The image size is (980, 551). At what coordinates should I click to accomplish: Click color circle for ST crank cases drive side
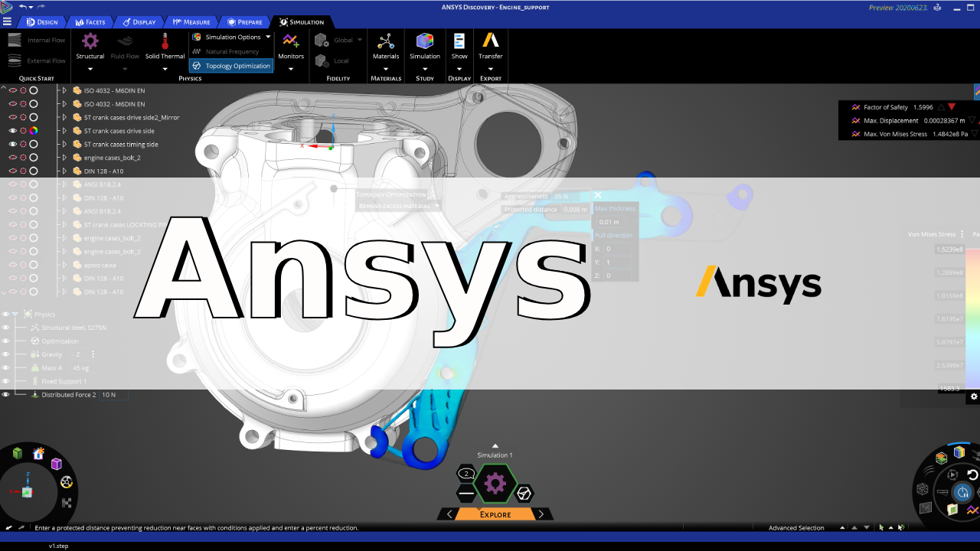coord(34,131)
